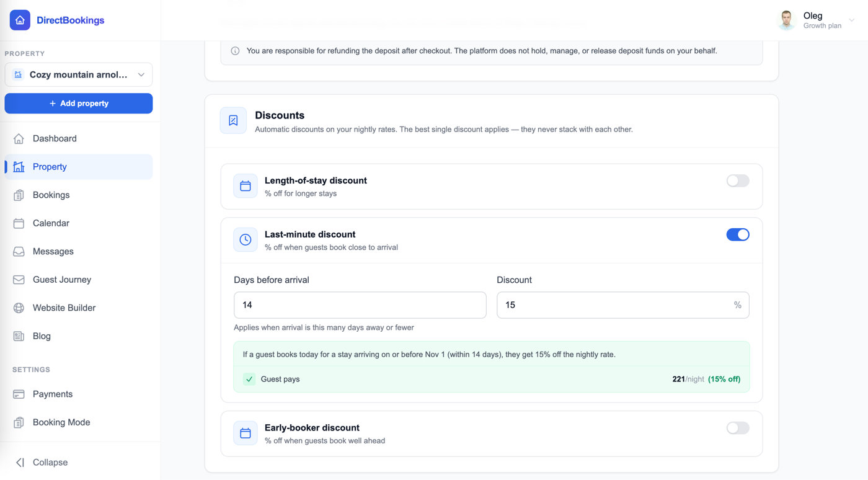Open the Guest Journey page

point(79,280)
